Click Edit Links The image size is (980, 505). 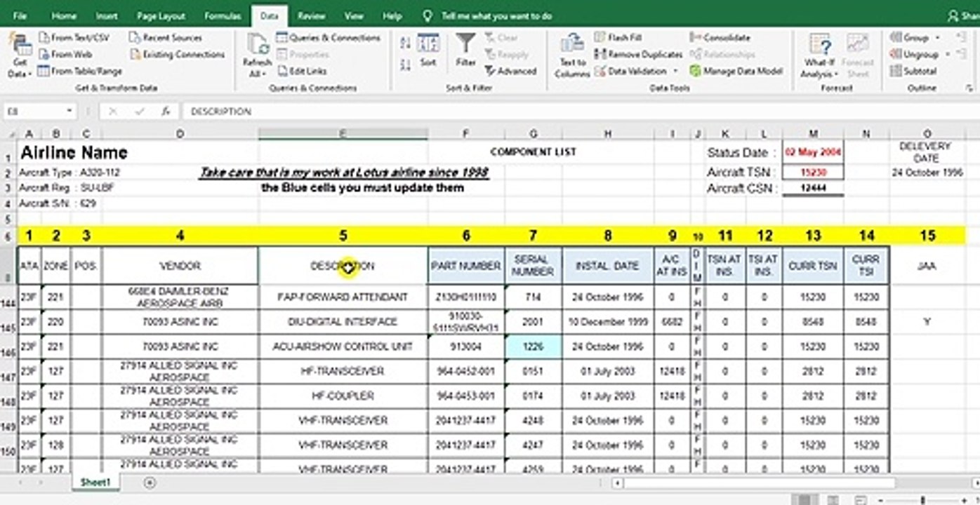302,71
